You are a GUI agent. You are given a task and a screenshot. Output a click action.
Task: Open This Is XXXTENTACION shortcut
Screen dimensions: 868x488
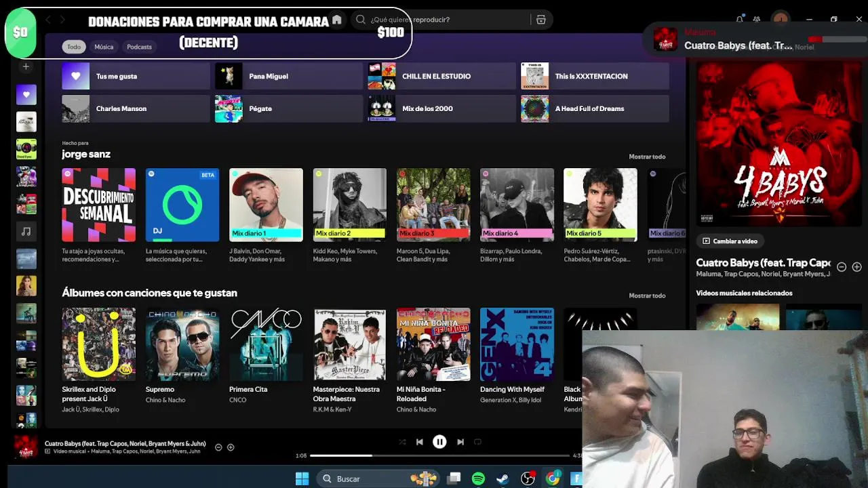tap(595, 77)
